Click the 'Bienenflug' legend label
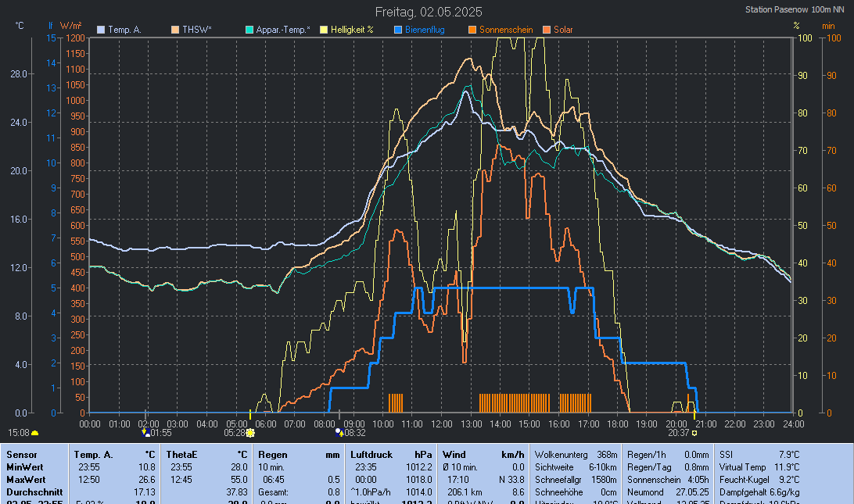The height and width of the screenshot is (504, 854). 425,30
